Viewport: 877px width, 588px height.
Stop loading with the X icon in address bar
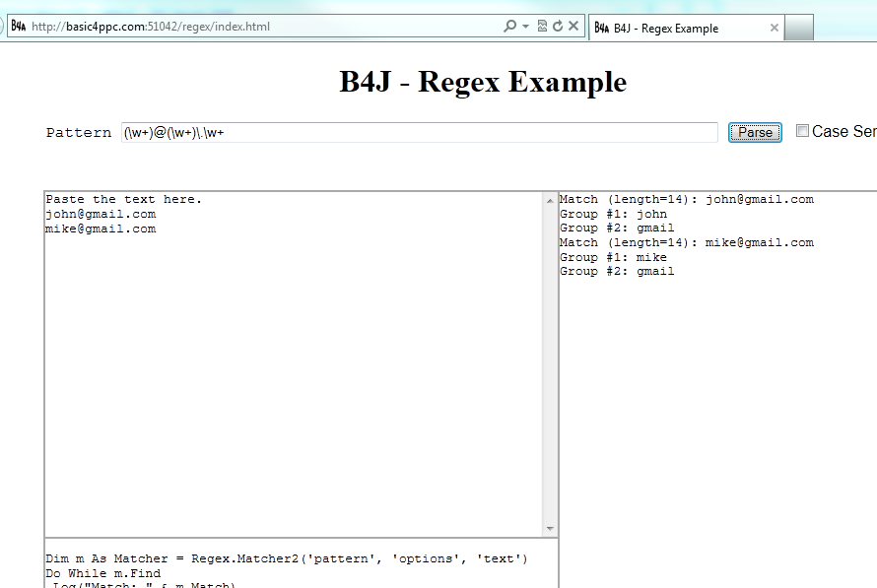[573, 26]
